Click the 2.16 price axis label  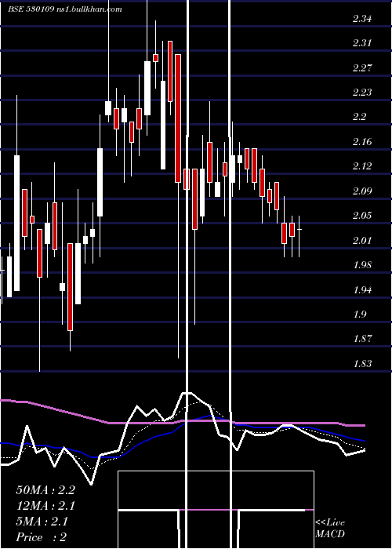pyautogui.click(x=362, y=142)
